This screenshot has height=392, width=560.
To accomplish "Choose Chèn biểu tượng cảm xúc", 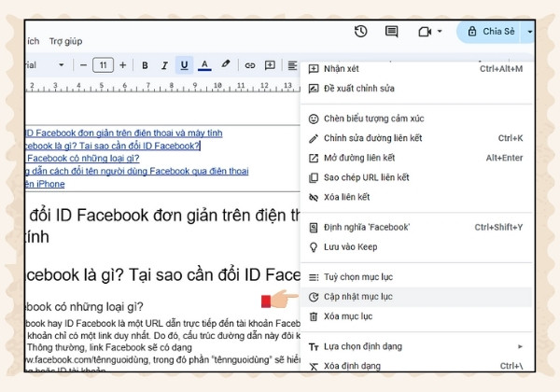I will [415, 119].
